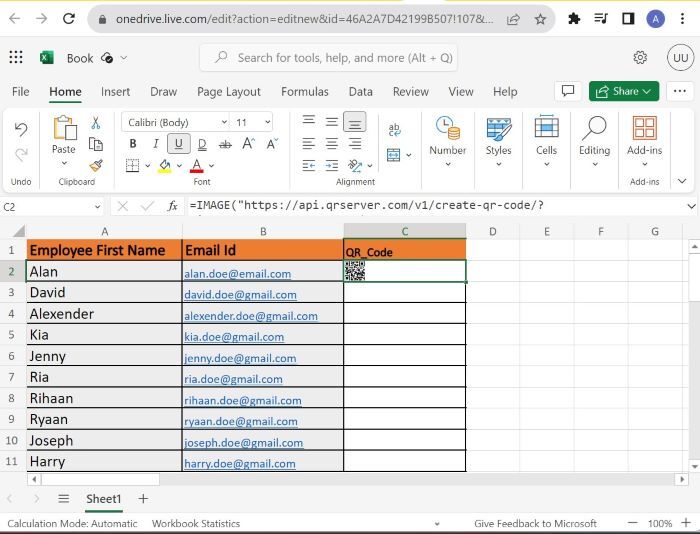
Task: Click the horizontal scrollbar right arrow
Action: pos(681,480)
